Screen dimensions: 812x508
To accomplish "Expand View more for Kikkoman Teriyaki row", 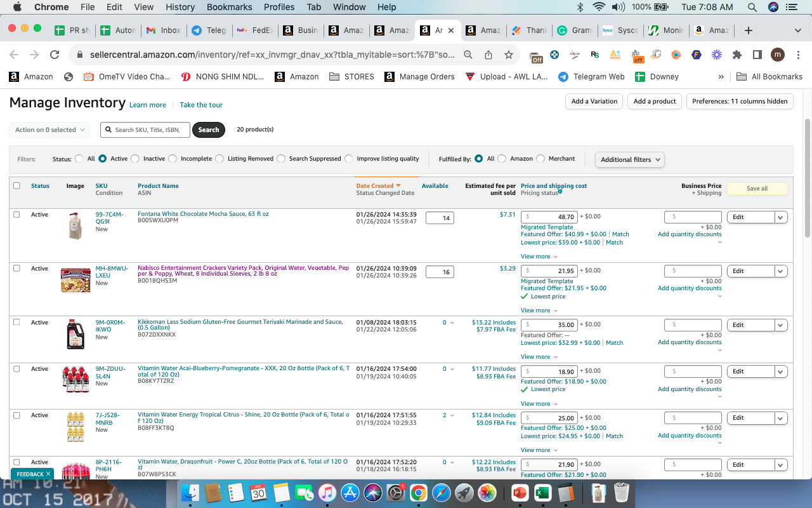I will click(539, 357).
